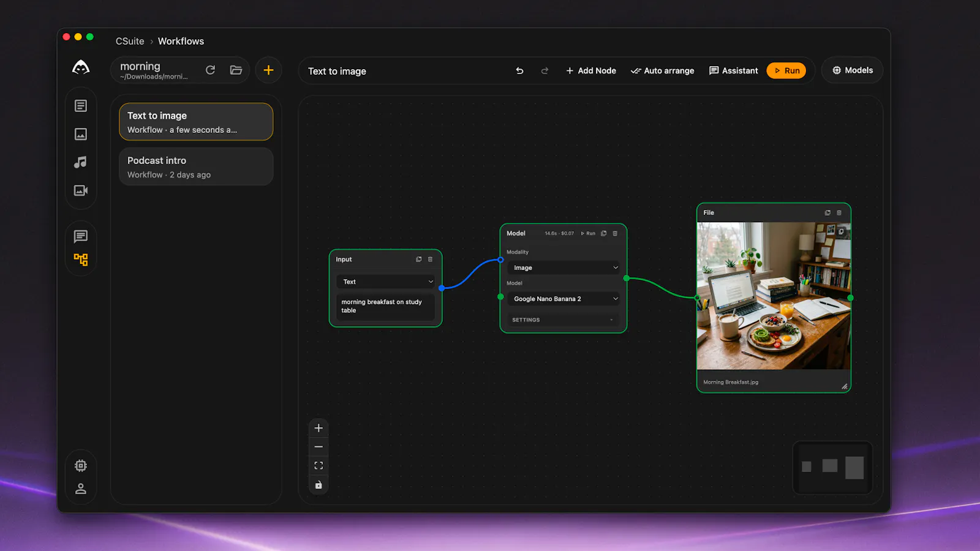Run the workflow with orange Run button
This screenshot has height=551, width=980.
pos(786,70)
